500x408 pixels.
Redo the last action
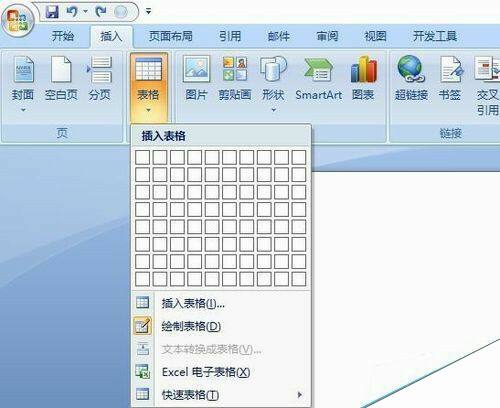pyautogui.click(x=101, y=12)
